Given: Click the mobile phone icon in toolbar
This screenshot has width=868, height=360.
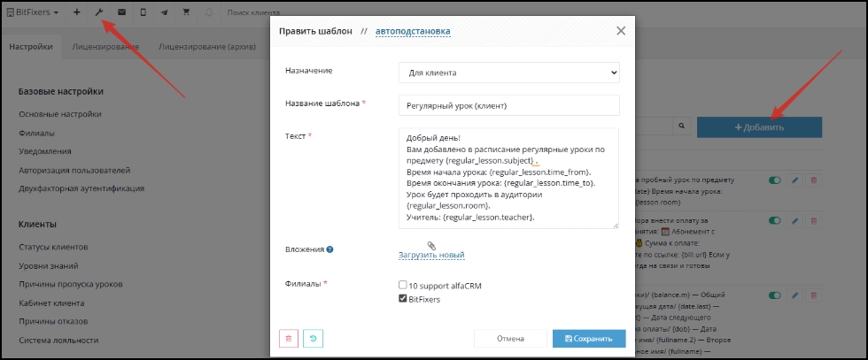Looking at the screenshot, I should pos(143,12).
